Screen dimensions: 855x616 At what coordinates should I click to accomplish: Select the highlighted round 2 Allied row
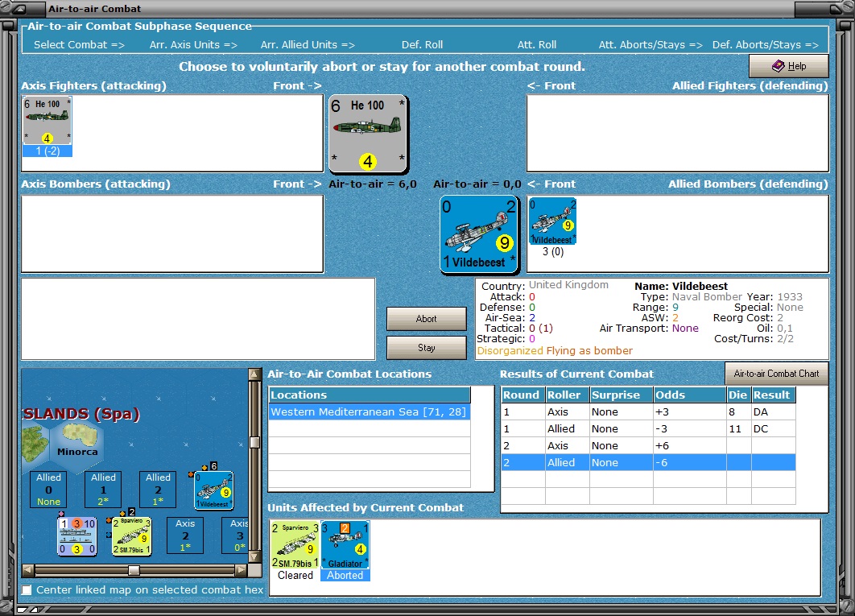648,463
